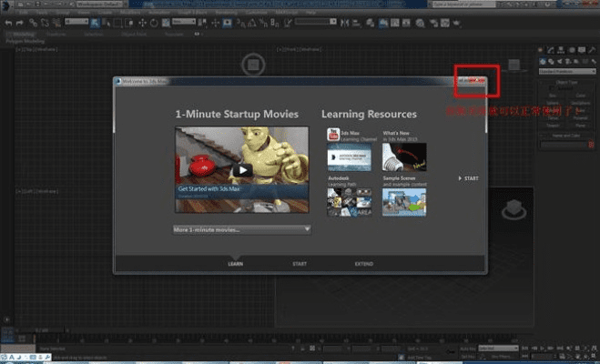Switch to the LEARN tab
The width and height of the screenshot is (600, 364).
pyautogui.click(x=235, y=264)
